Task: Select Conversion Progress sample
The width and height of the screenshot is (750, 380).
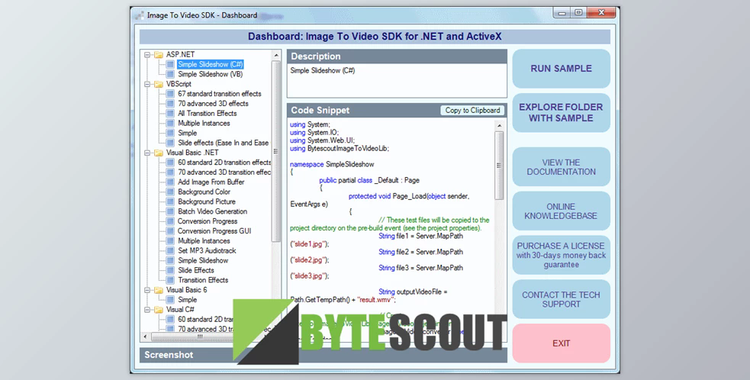Action: click(x=208, y=221)
